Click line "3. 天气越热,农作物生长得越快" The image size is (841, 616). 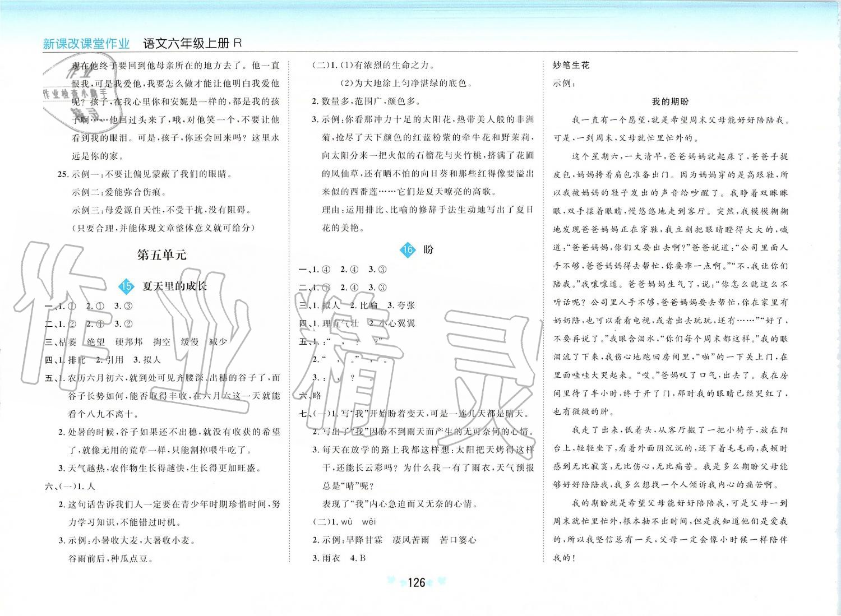coord(160,468)
